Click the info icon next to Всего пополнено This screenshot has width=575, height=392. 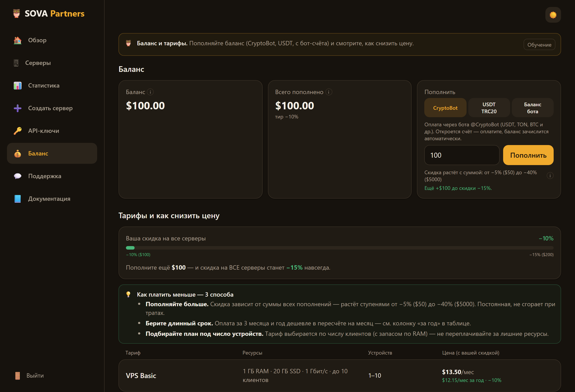pyautogui.click(x=329, y=92)
